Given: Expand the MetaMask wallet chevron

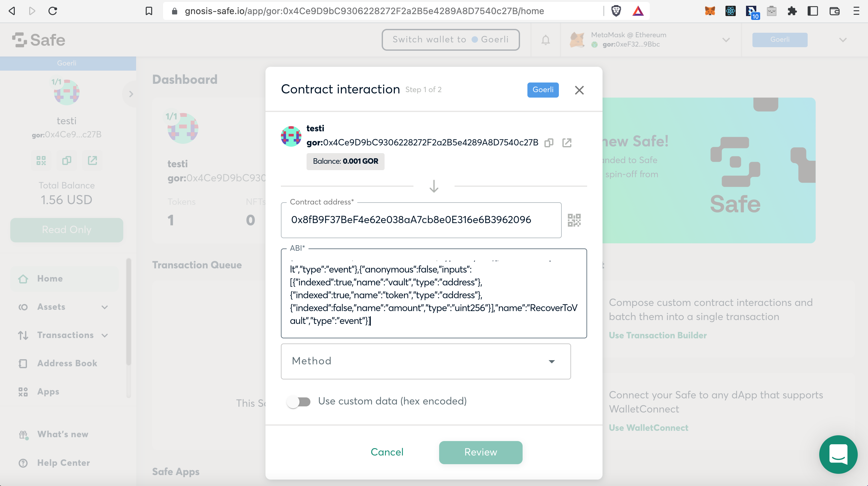Looking at the screenshot, I should point(726,40).
